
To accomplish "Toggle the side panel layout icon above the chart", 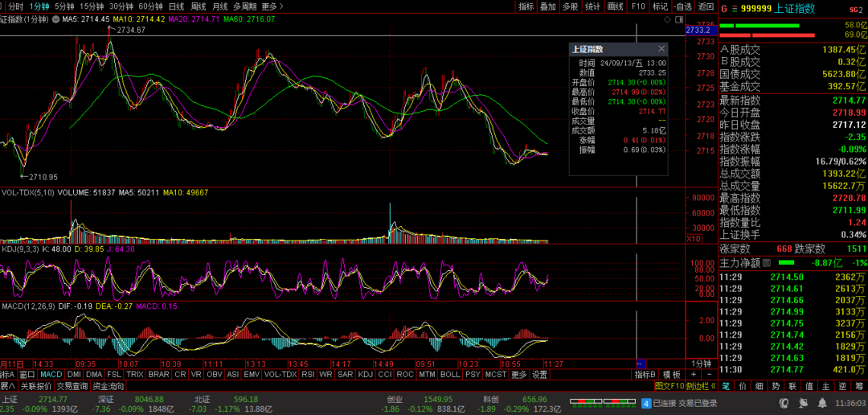I will [678, 18].
